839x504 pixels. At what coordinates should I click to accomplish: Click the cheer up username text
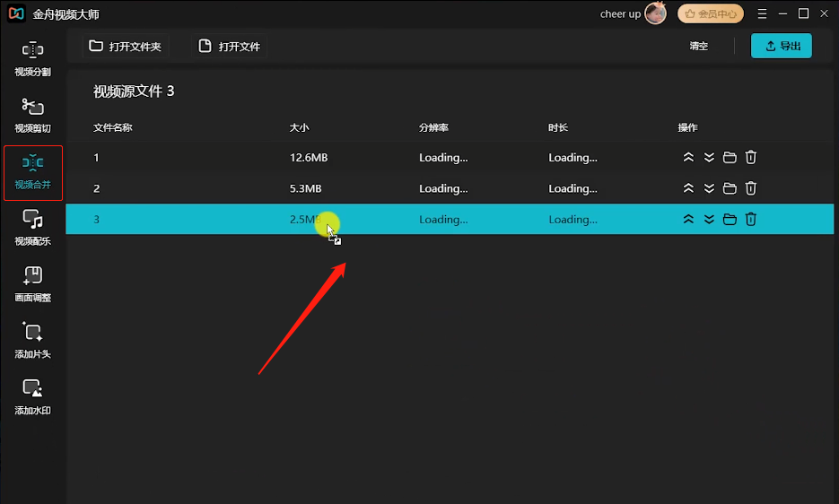pyautogui.click(x=620, y=14)
